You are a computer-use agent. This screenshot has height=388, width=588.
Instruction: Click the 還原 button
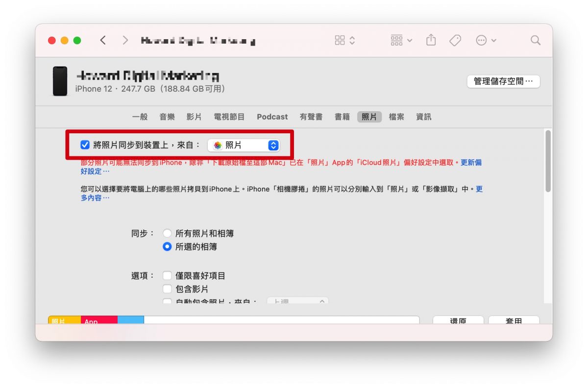click(x=458, y=320)
